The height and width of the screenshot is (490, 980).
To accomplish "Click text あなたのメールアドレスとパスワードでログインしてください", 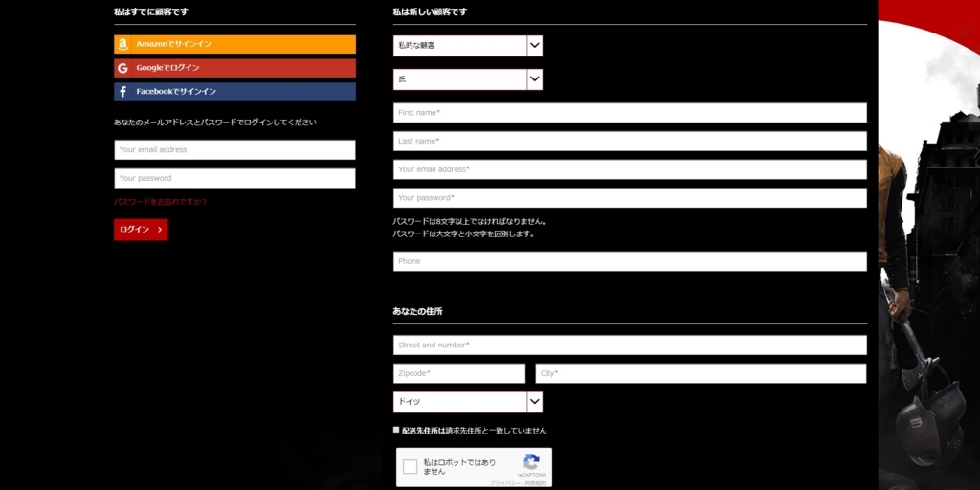I will 215,122.
